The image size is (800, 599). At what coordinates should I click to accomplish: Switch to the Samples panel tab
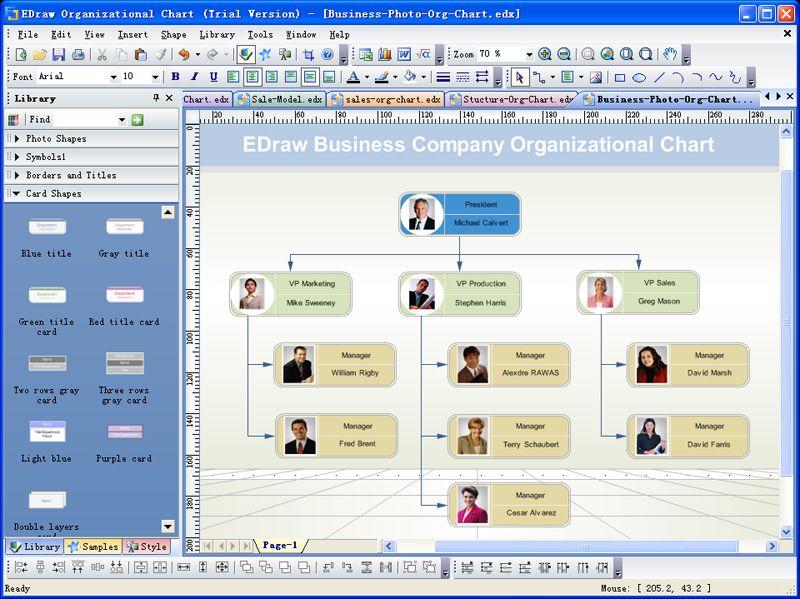93,546
